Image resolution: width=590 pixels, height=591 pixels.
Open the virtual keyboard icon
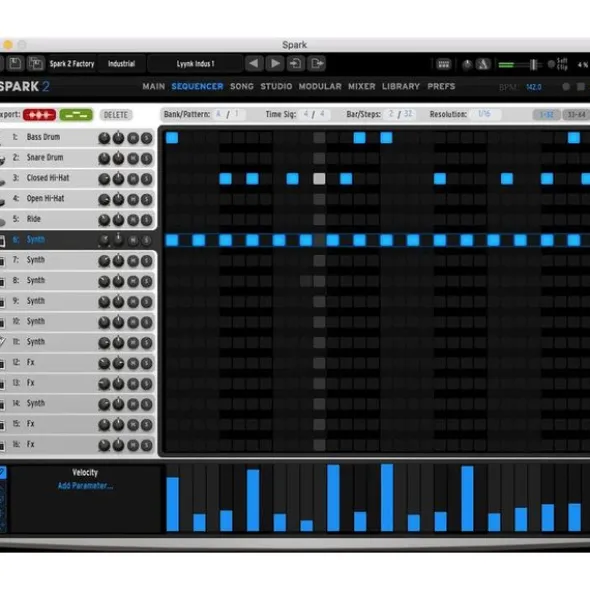tap(443, 64)
